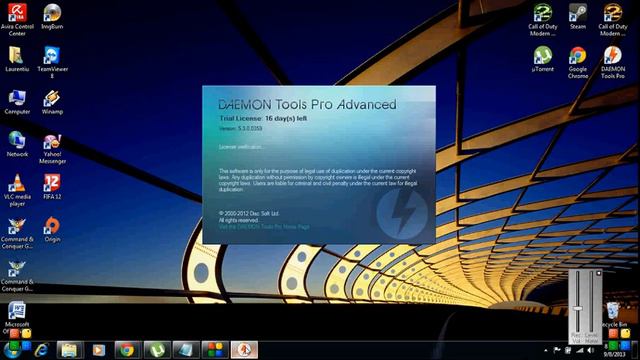
Task: Click the active DAEMON Tools taskbar button
Action: coord(244,350)
